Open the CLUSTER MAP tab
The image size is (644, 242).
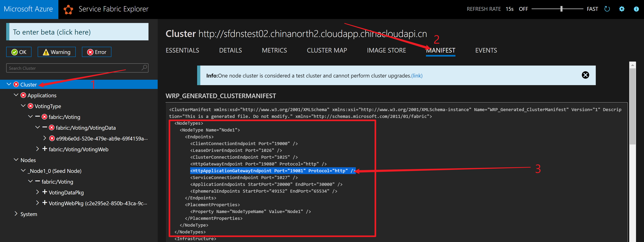tap(327, 50)
